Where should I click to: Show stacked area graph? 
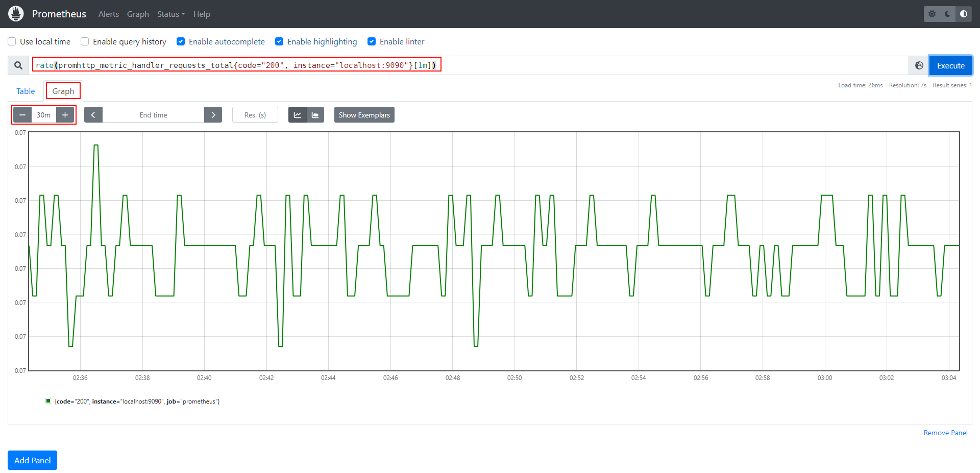(315, 115)
